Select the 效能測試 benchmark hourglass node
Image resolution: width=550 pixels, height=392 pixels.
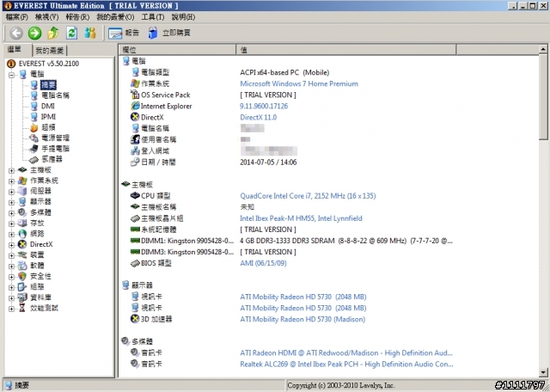coord(44,308)
